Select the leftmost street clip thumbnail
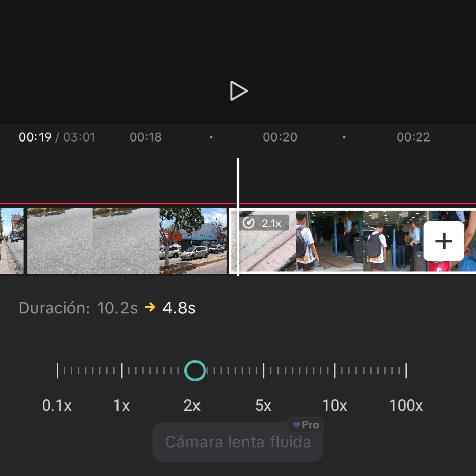 (x=11, y=241)
